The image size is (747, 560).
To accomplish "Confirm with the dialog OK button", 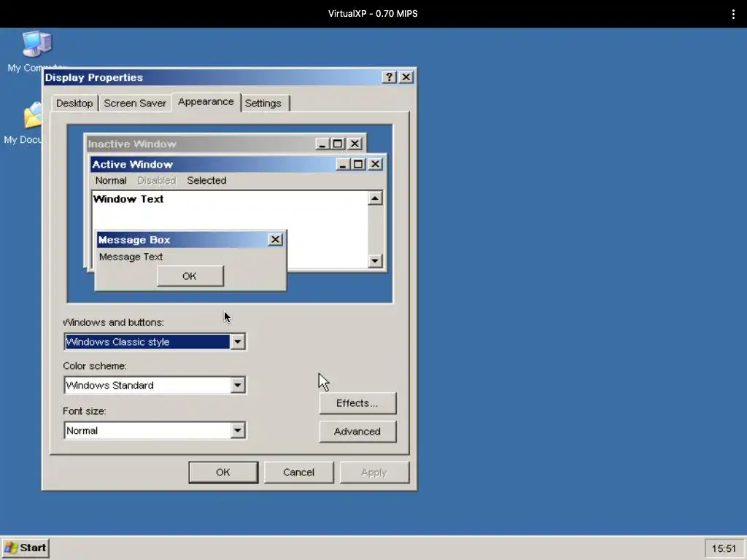I will [x=223, y=472].
